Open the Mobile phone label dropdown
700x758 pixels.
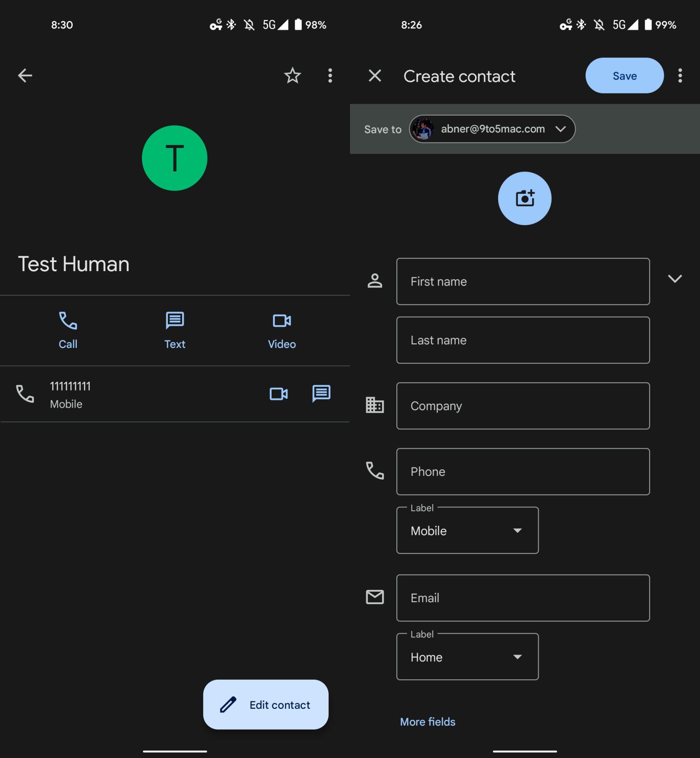(467, 530)
